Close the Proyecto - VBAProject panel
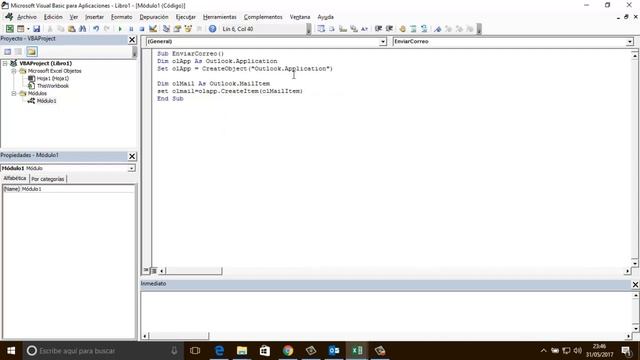 click(x=132, y=40)
